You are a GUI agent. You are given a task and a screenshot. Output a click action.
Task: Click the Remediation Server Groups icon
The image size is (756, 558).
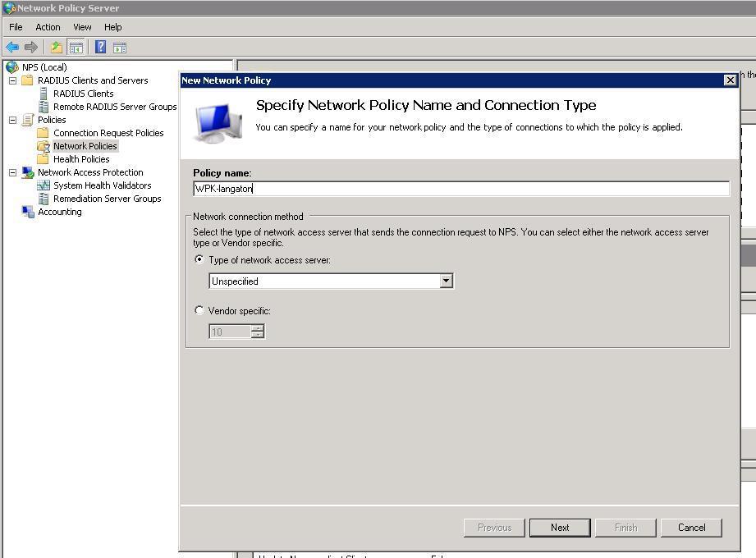44,199
